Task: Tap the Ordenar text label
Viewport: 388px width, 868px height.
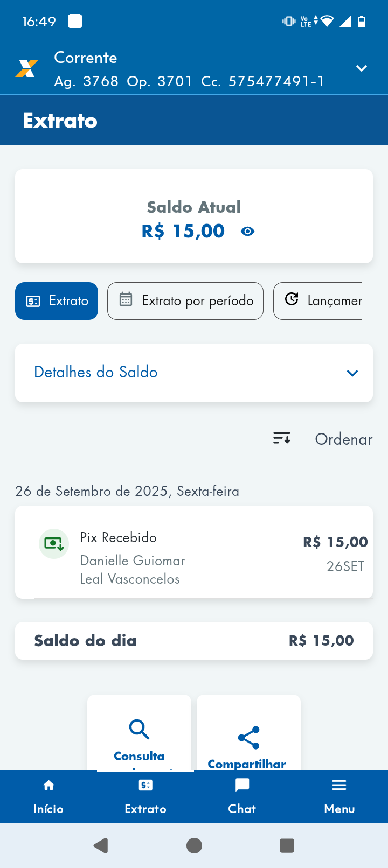Action: click(x=344, y=439)
